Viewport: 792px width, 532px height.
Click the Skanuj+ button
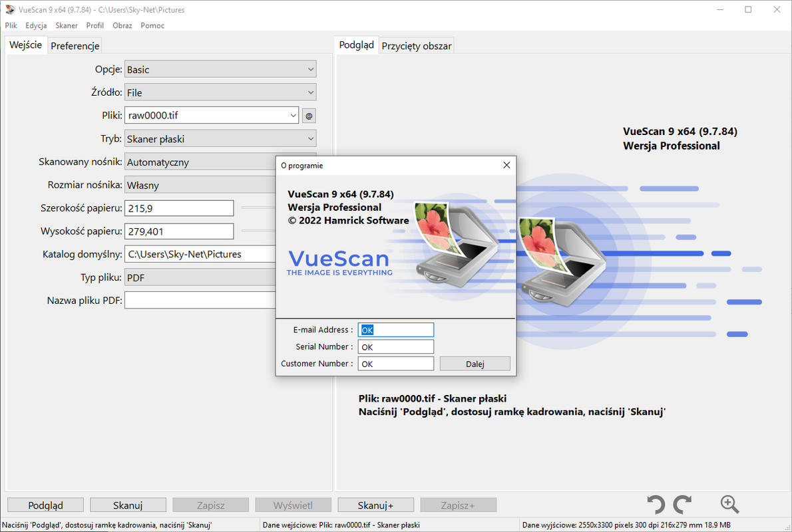[x=376, y=505]
